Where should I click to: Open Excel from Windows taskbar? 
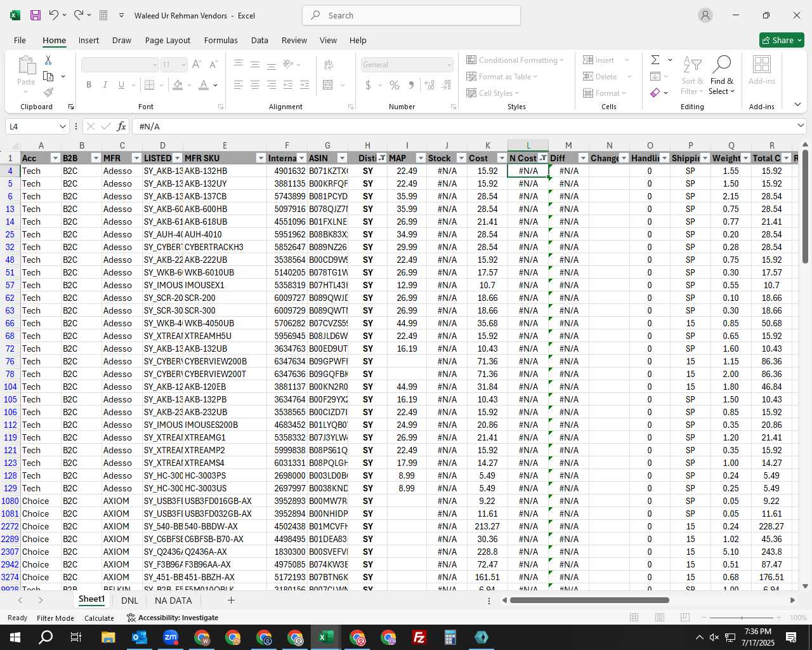326,637
